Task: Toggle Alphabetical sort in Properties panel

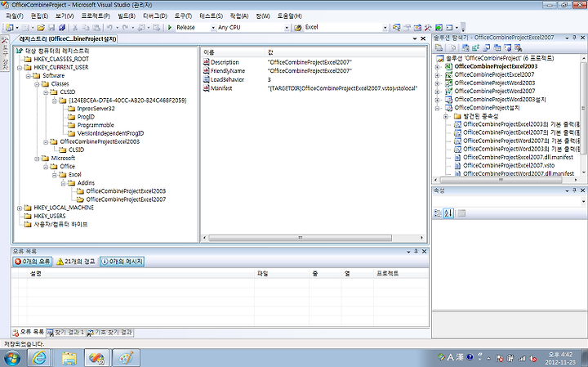Action: click(448, 213)
